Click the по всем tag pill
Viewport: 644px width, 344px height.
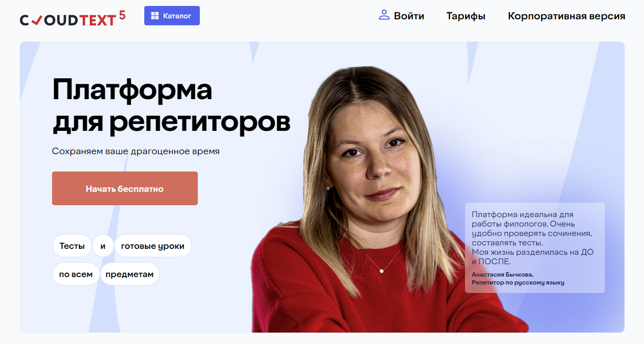[x=76, y=274]
